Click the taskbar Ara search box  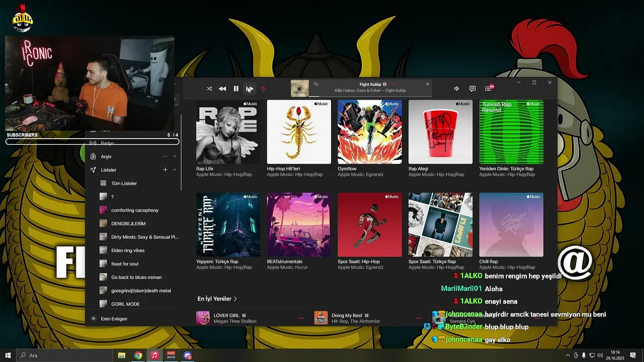tap(64, 355)
